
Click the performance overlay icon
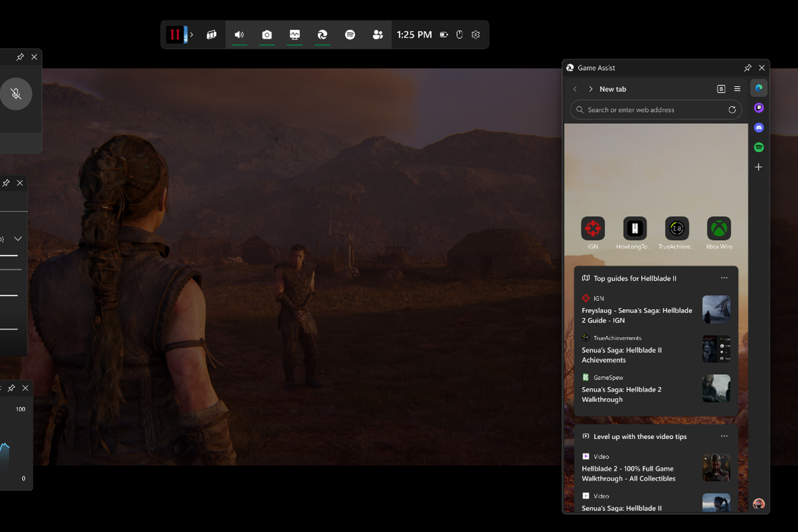(295, 35)
